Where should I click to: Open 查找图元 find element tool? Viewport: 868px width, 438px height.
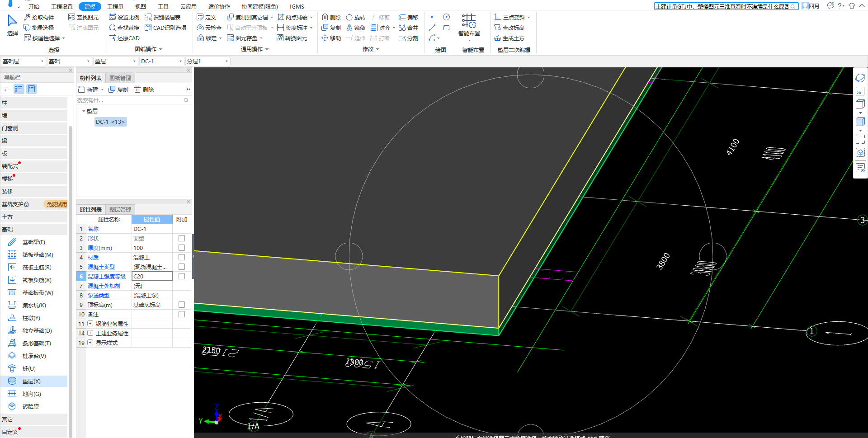[x=83, y=17]
